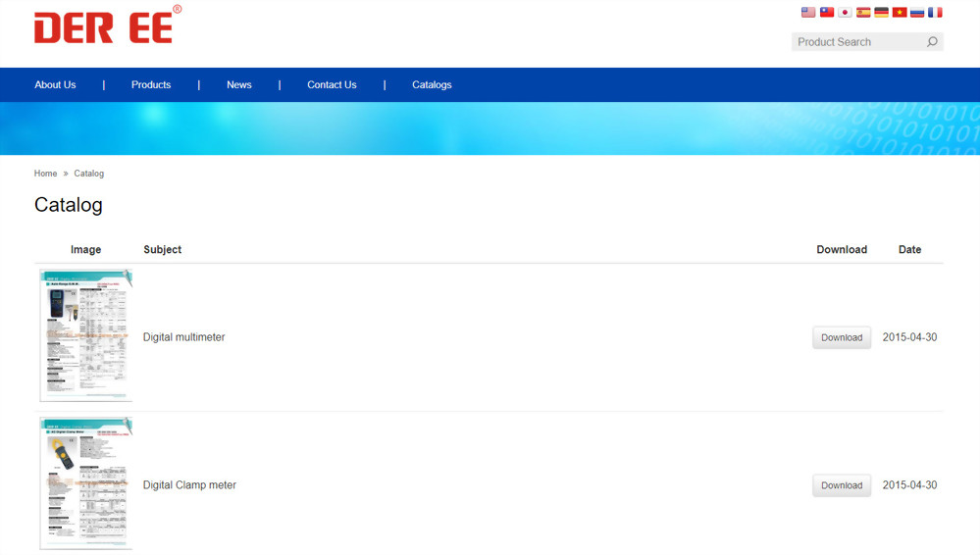
Task: Open the Digital multimeter catalog thumbnail
Action: [86, 335]
